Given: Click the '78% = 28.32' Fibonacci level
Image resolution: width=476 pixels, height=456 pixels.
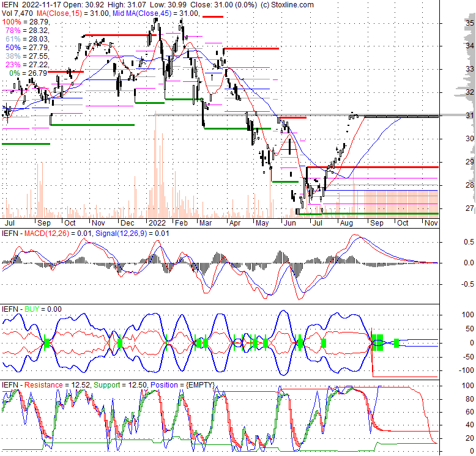Looking at the screenshot, I should click(28, 31).
